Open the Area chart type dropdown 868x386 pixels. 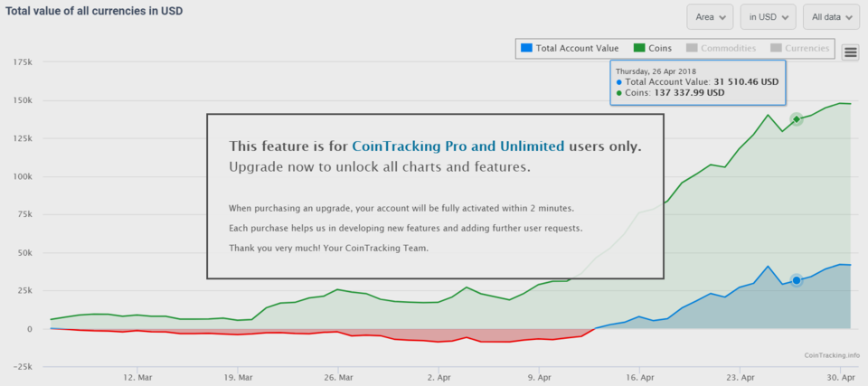coord(710,17)
